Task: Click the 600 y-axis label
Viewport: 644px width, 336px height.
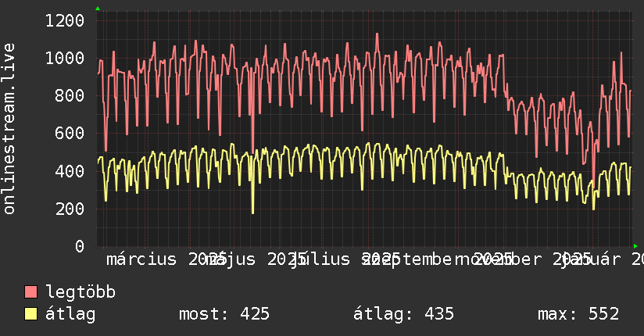Action: tap(70, 133)
